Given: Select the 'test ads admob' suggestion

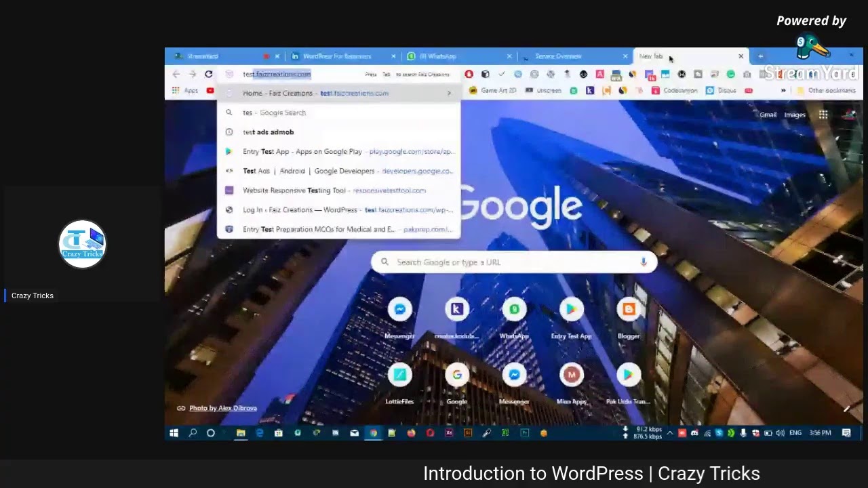Looking at the screenshot, I should [339, 132].
